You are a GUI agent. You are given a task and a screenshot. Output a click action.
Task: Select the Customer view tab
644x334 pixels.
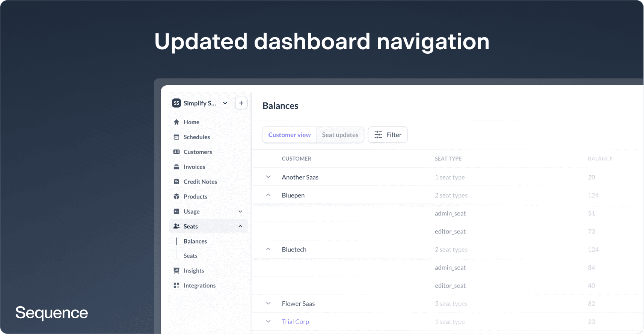pos(289,135)
